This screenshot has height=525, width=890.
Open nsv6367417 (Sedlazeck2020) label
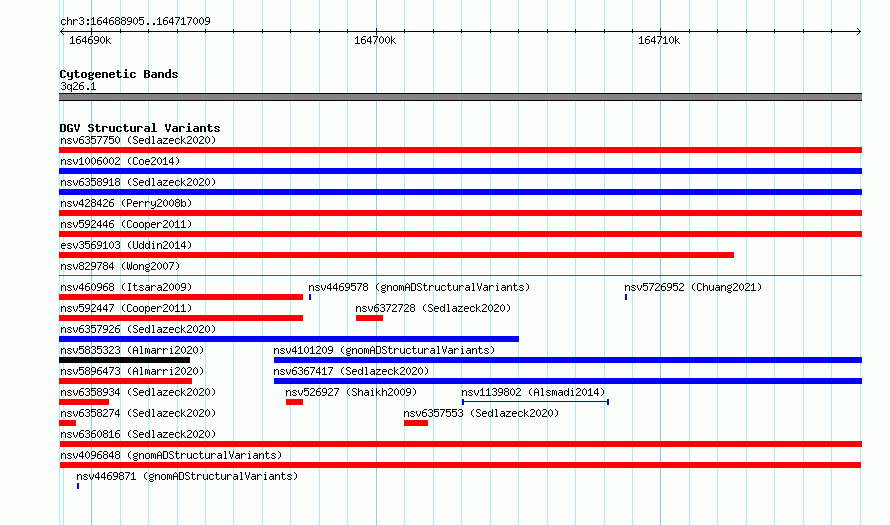(351, 371)
